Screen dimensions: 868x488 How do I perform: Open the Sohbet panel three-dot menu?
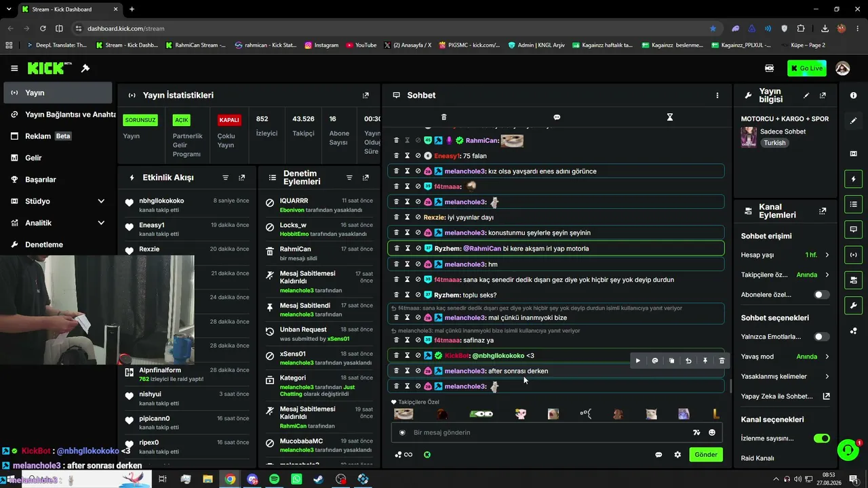[717, 96]
